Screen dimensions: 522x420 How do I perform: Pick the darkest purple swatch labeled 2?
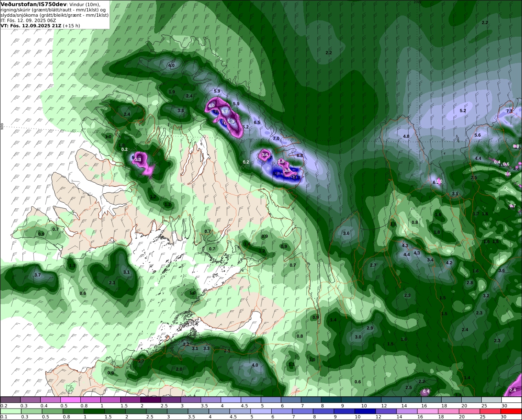[x=150, y=400]
